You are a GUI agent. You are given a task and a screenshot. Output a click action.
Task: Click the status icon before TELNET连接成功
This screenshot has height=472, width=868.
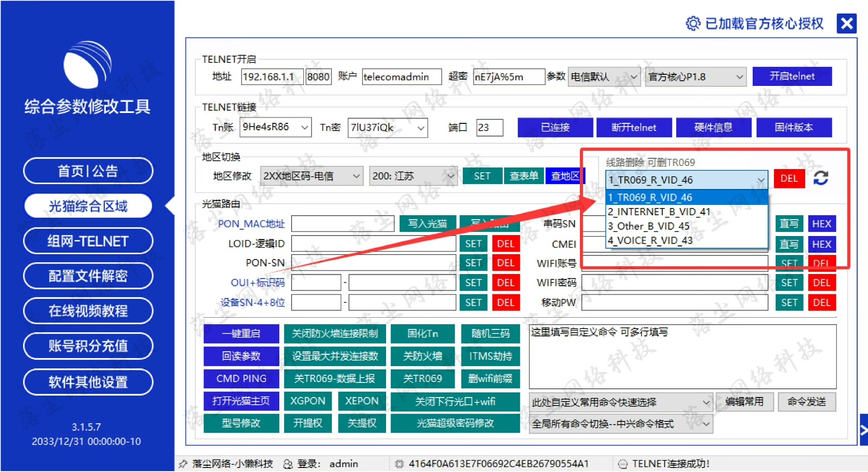[623, 464]
